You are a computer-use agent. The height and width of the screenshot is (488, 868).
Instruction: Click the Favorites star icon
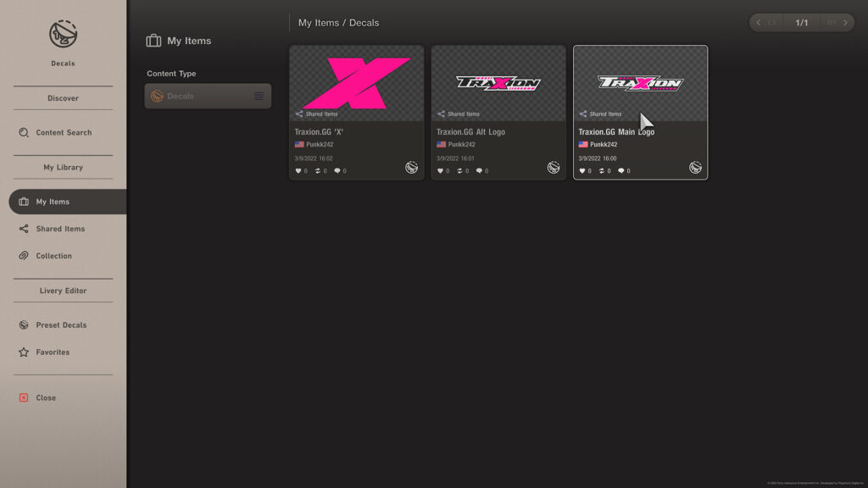point(23,352)
